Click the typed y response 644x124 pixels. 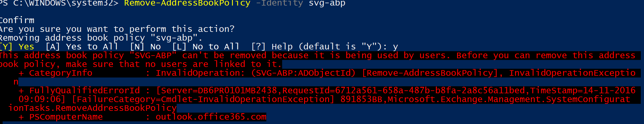click(x=396, y=47)
